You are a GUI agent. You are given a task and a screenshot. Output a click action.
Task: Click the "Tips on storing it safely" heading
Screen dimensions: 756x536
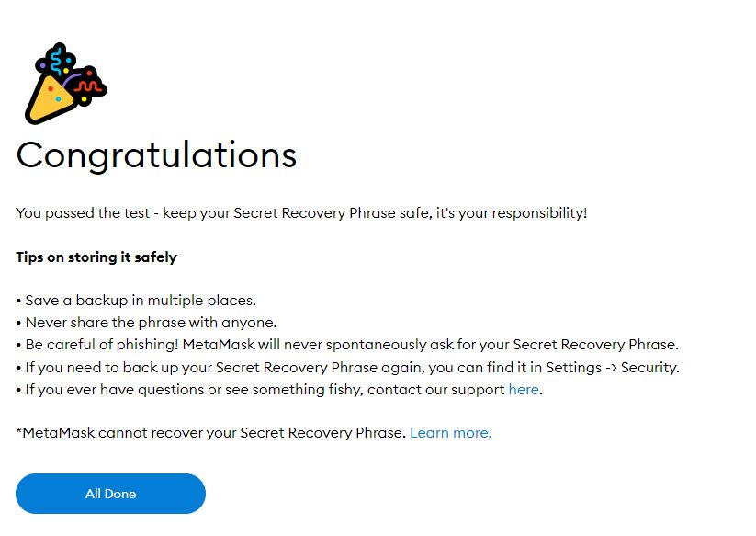[x=96, y=257]
